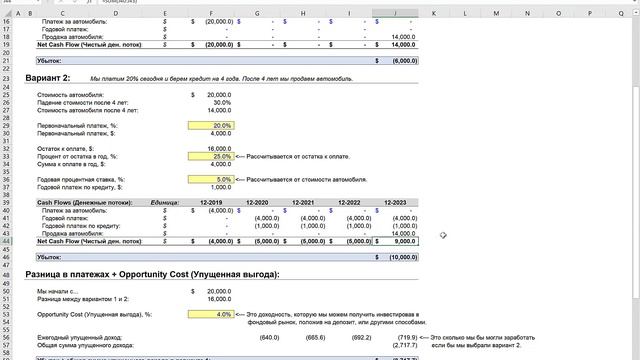The width and height of the screenshot is (640, 360).
Task: Select note 'Рассчитывается от остатка к оплате.'
Action: tap(298, 156)
